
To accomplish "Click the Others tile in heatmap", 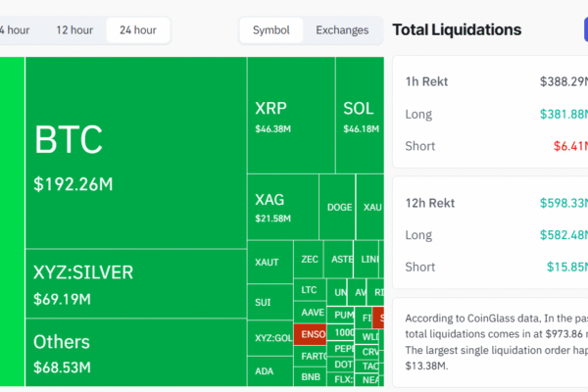I will click(x=135, y=353).
